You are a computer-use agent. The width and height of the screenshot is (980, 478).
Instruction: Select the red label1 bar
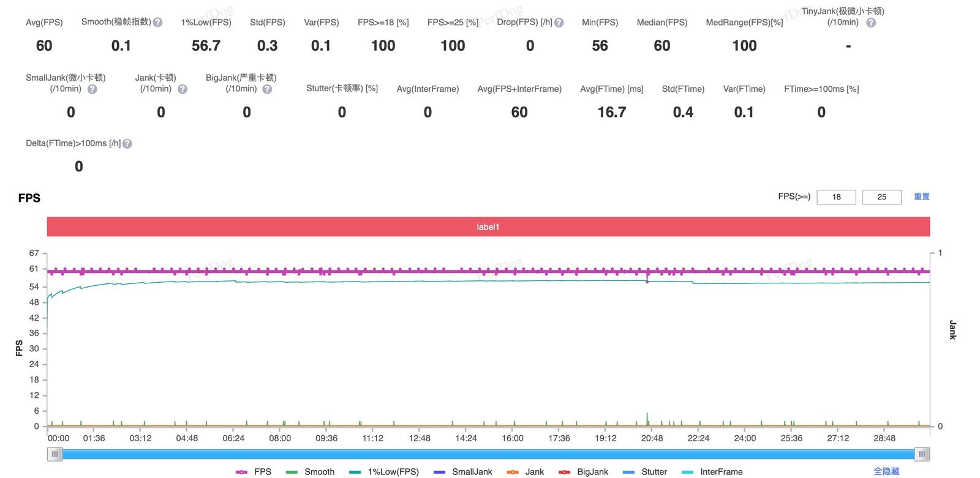pyautogui.click(x=488, y=227)
